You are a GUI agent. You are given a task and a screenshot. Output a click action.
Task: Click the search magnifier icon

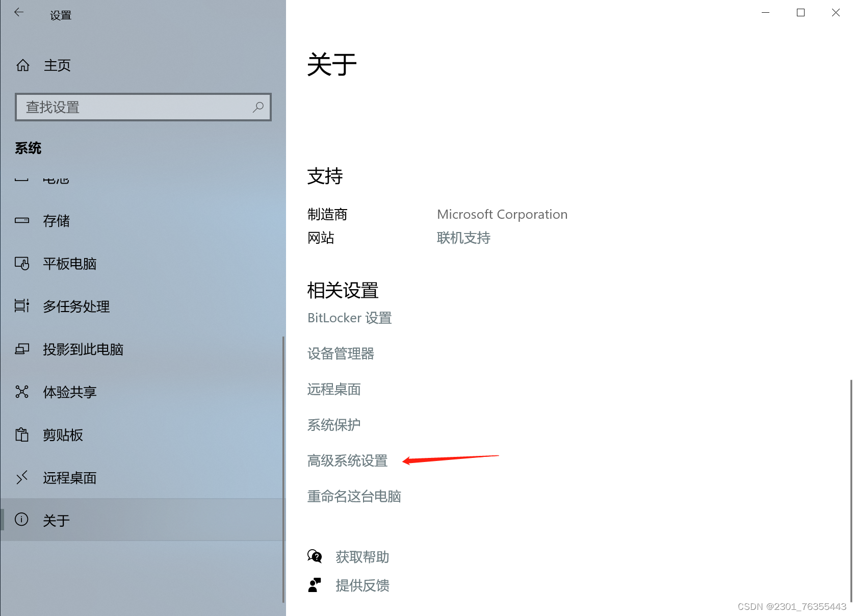coord(258,107)
